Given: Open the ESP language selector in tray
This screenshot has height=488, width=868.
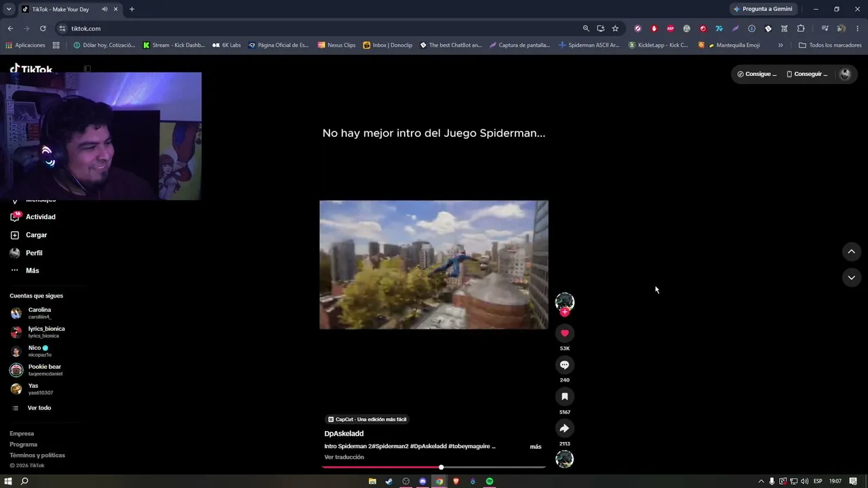Looking at the screenshot, I should (818, 481).
